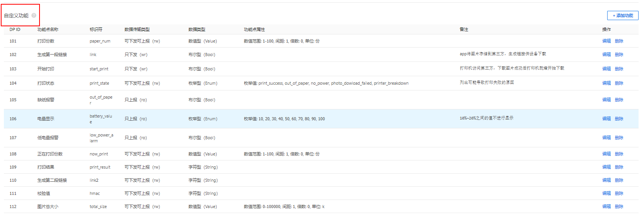Viewport: 644px width, 215px height.
Task: Select identifier print_result
Action: click(x=100, y=167)
